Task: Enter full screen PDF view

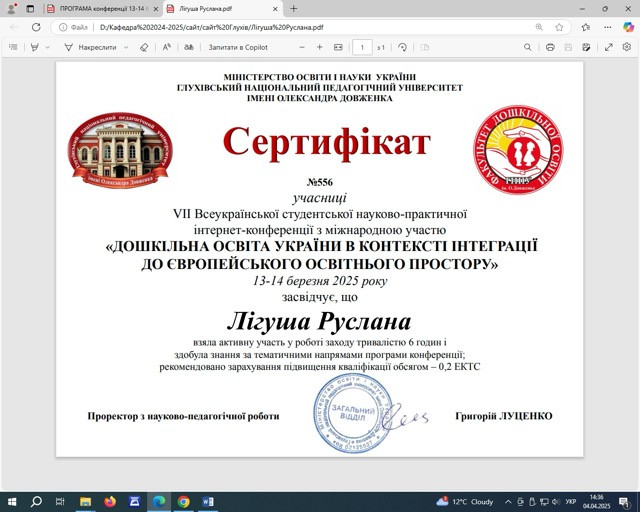Action: (x=606, y=47)
